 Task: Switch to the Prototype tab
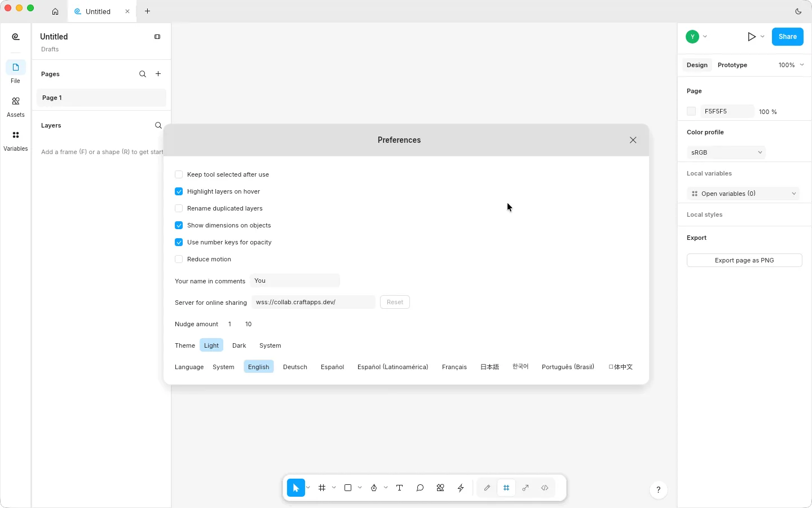tap(732, 65)
